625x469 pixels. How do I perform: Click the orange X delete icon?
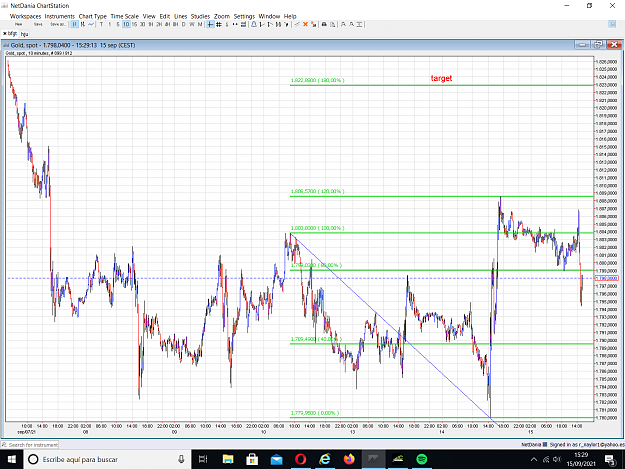305,24
